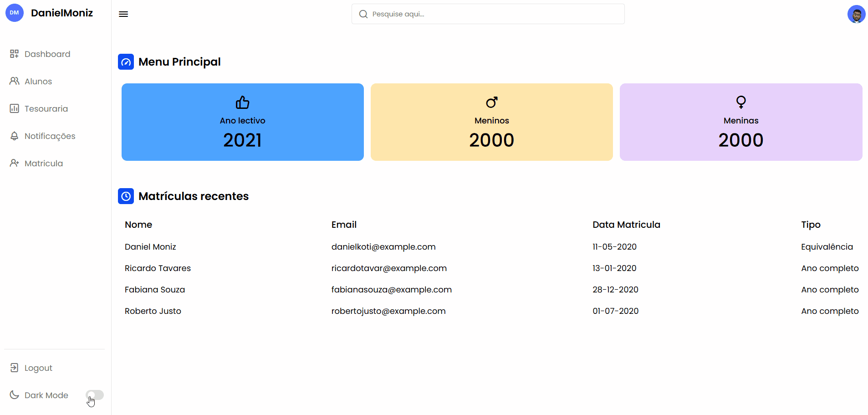Click Ano completo in Roberto Justo row
This screenshot has height=415, width=868.
tap(830, 311)
